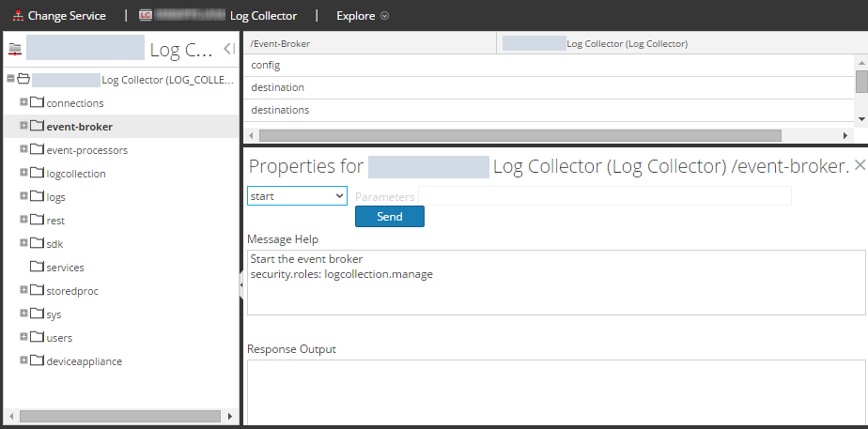Expand the connections tree node
The width and height of the screenshot is (868, 429).
[x=23, y=102]
